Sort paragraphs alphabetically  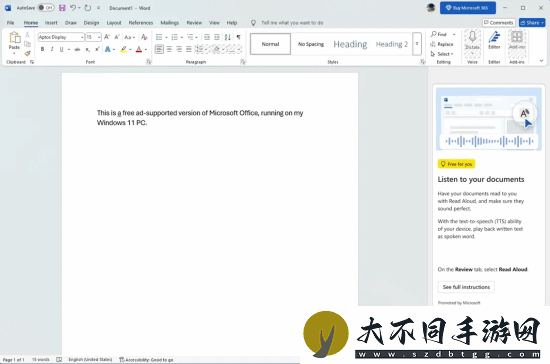tap(228, 37)
